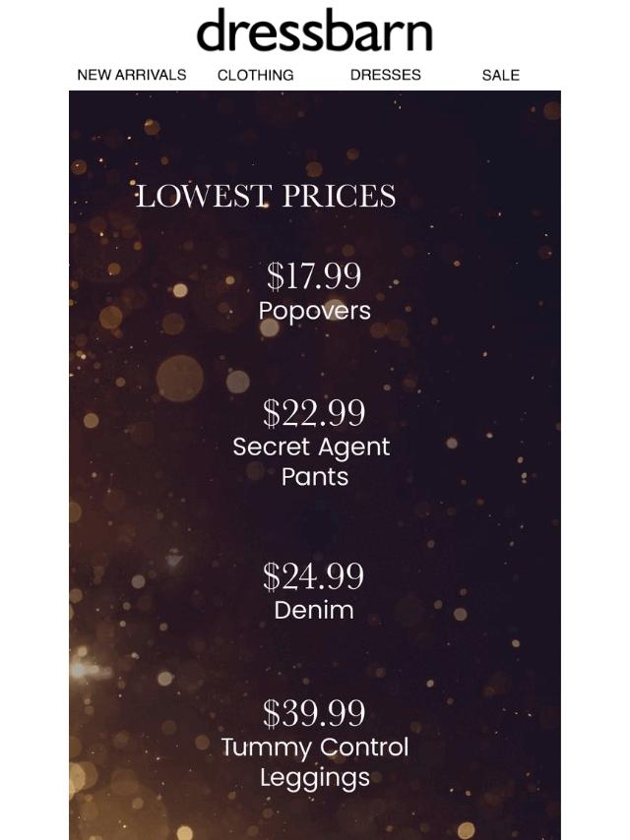Click the Tummy Control text line
The height and width of the screenshot is (840, 630).
(x=315, y=747)
